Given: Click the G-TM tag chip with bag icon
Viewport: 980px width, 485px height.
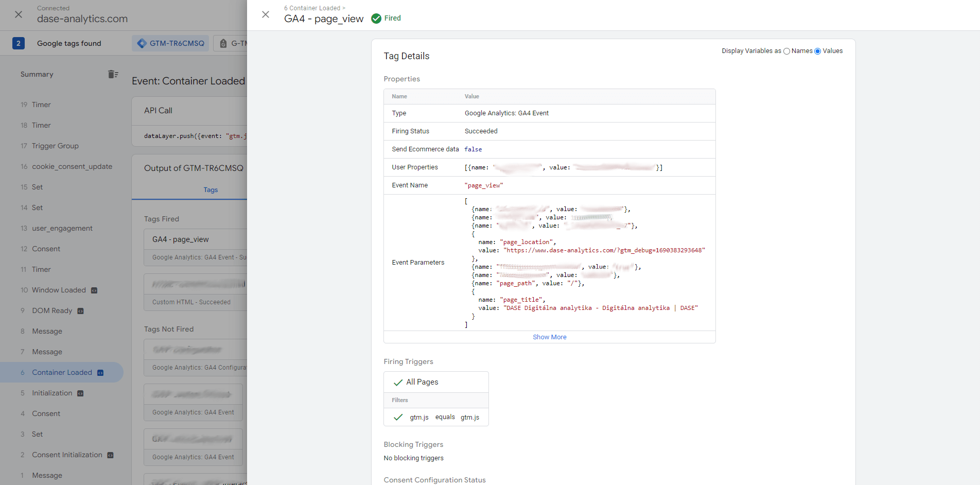Looking at the screenshot, I should pyautogui.click(x=231, y=43).
